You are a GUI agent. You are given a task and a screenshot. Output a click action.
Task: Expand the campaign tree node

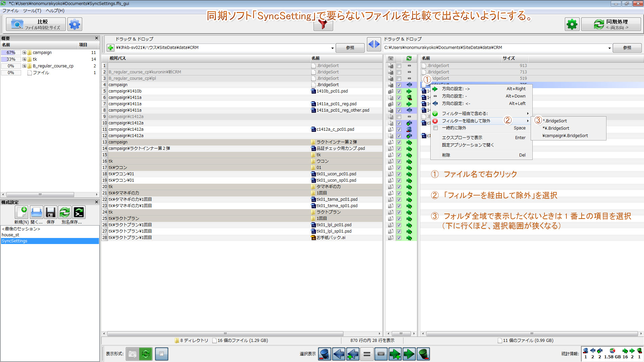[x=24, y=53]
